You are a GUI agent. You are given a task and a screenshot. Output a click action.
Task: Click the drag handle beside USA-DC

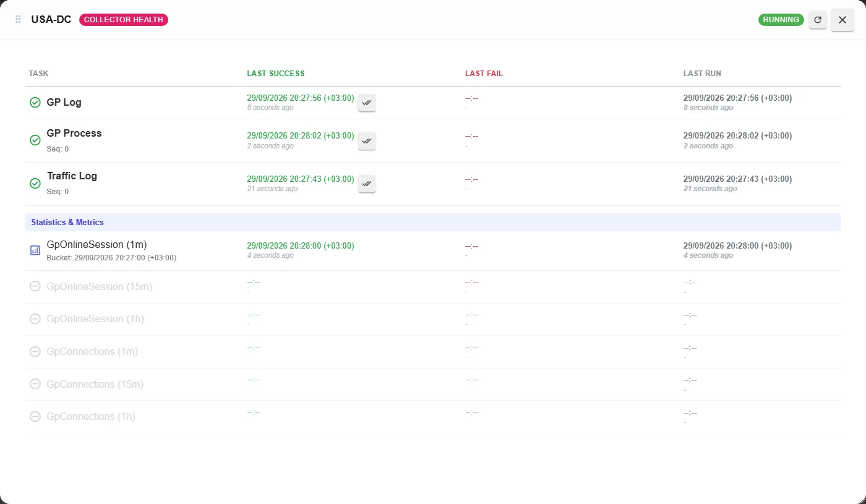[x=18, y=20]
